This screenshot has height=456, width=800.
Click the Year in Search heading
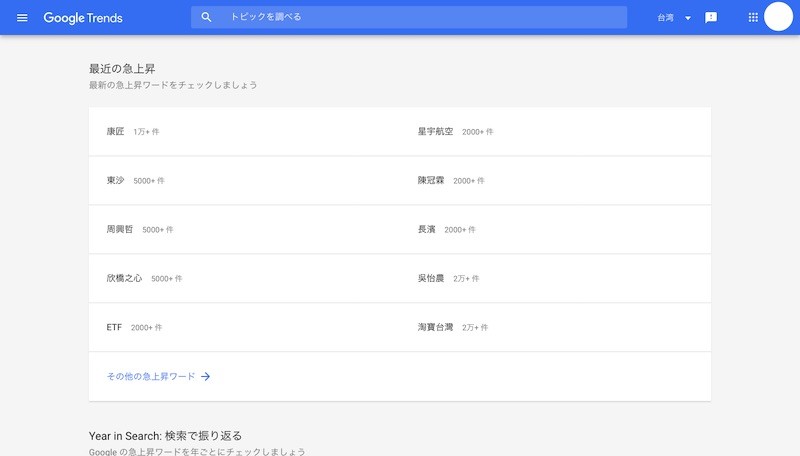click(x=165, y=436)
